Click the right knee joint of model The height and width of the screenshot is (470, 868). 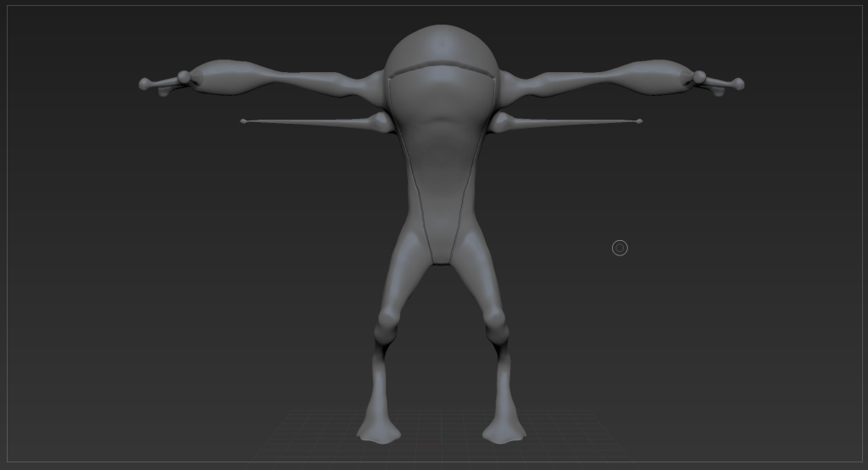click(496, 321)
